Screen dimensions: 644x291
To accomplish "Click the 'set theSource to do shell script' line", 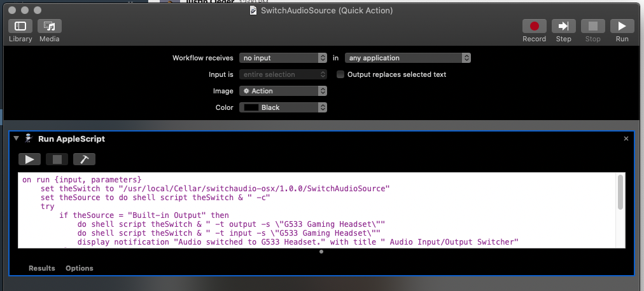I will (x=155, y=198).
